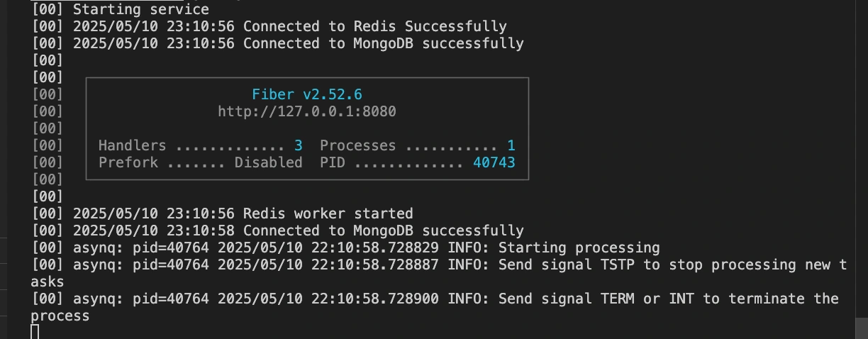Open the http://127.0.0.1:8080 link

(306, 111)
